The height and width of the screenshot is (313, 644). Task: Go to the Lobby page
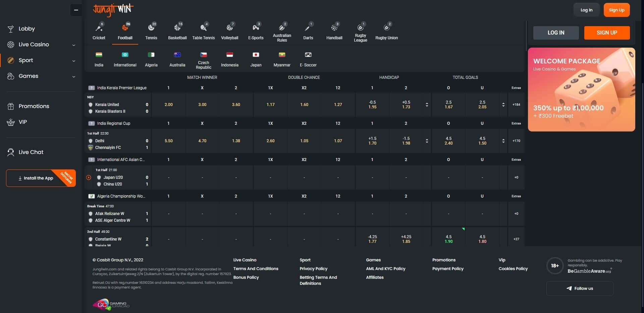coord(26,29)
